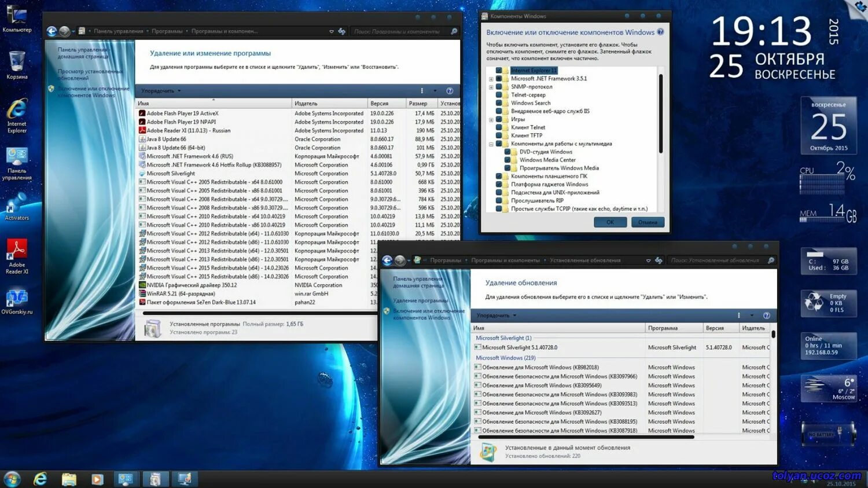868x488 pixels.
Task: Open help icon in Installed Updates toolbar
Action: tap(767, 315)
